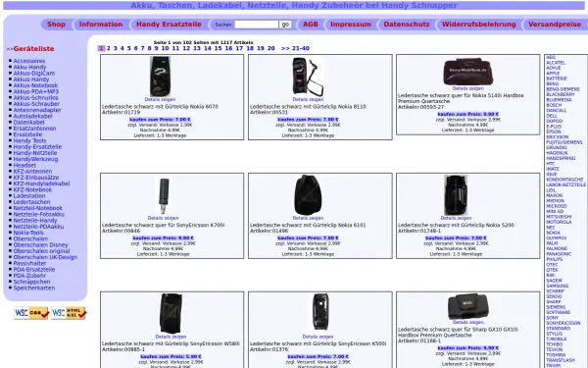Select the Autoladekabel category
Screen dimensions: 588x368
point(32,116)
